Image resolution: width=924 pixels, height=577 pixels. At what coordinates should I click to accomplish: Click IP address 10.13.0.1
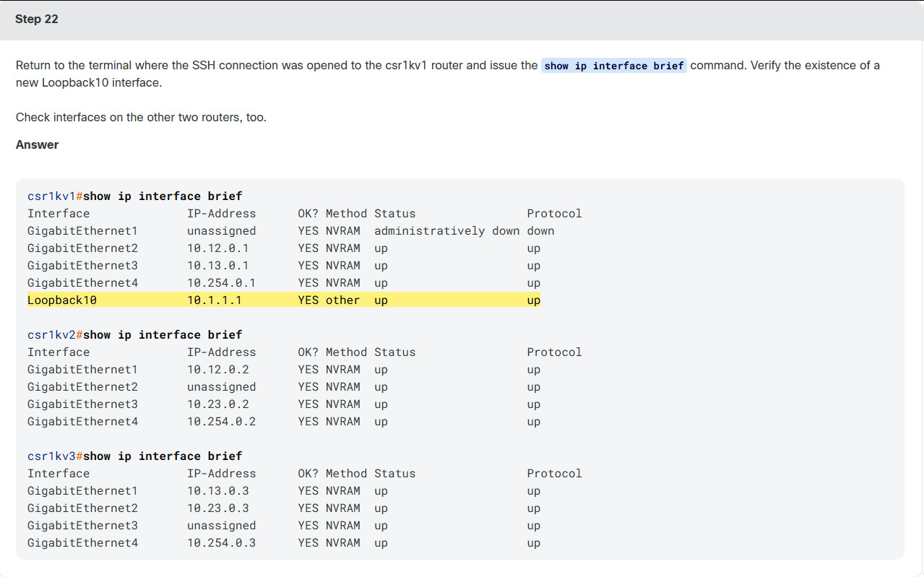click(x=218, y=266)
